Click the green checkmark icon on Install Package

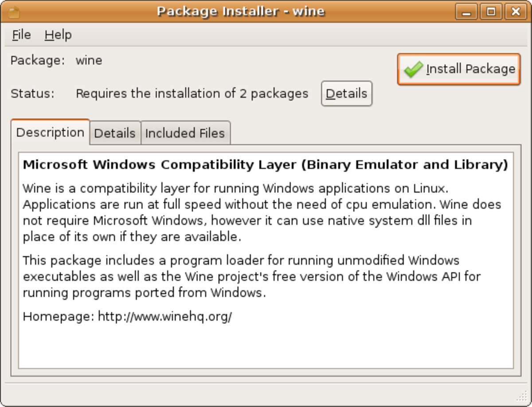[x=413, y=69]
